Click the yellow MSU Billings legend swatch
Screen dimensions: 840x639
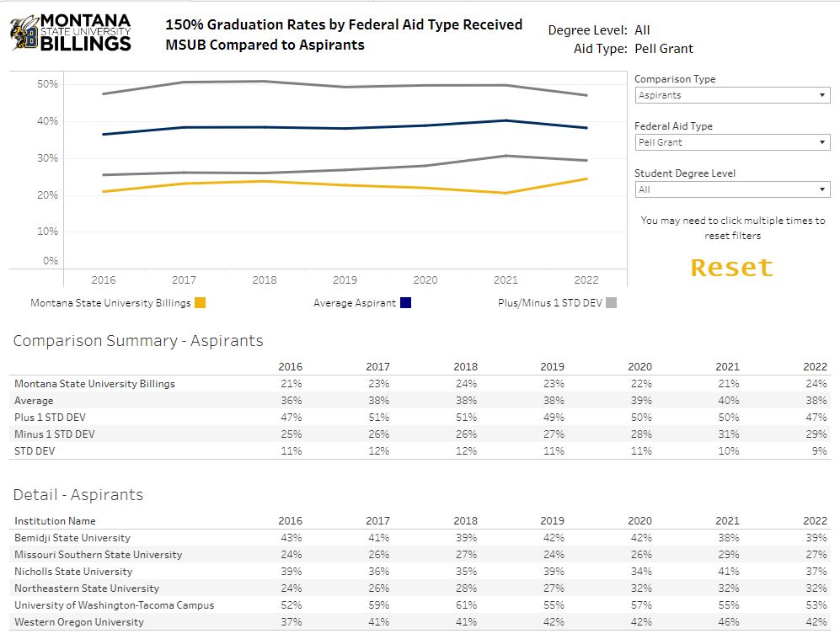click(x=201, y=303)
